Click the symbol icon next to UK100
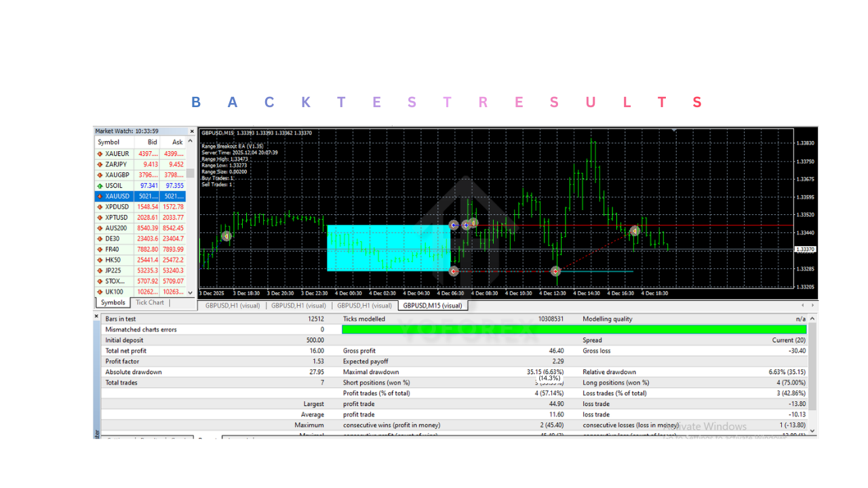Screen dimensions: 868x488 (100, 291)
